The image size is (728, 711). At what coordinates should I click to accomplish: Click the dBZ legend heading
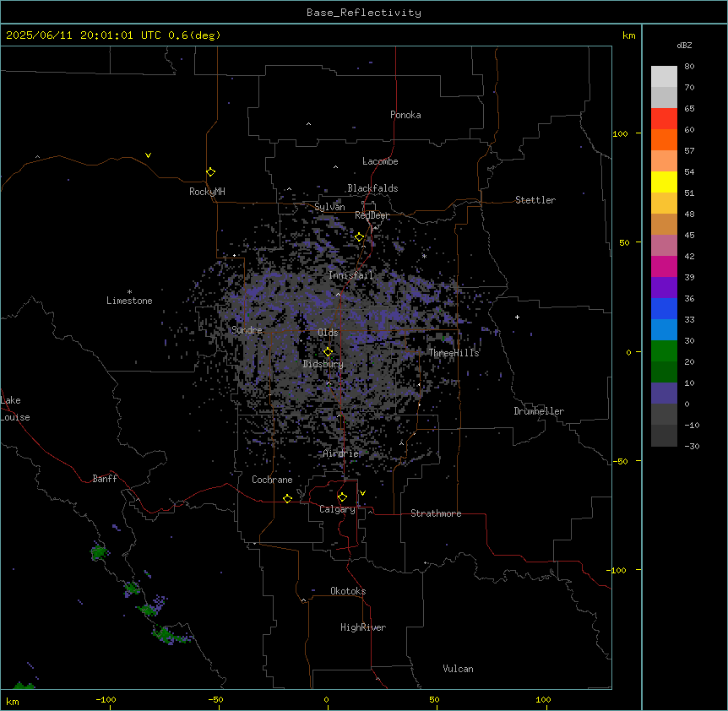coord(684,45)
